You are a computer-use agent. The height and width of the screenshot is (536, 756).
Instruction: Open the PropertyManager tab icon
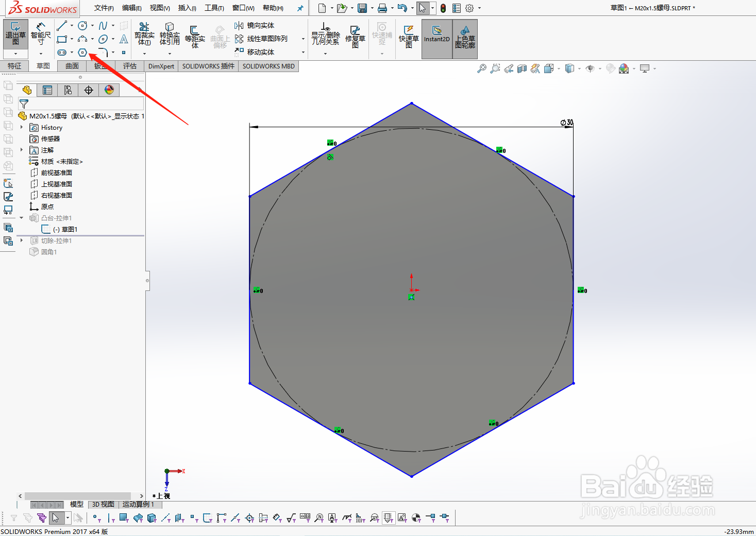point(47,90)
